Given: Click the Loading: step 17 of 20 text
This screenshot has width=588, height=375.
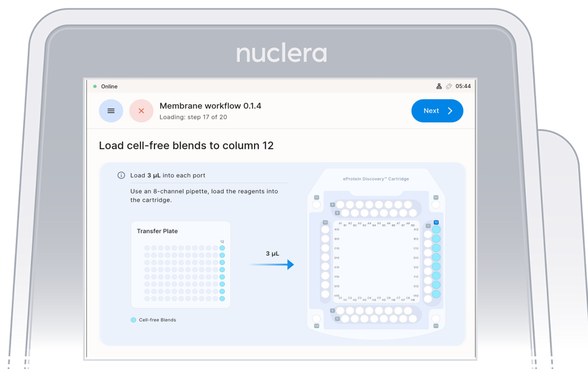Looking at the screenshot, I should tap(193, 117).
